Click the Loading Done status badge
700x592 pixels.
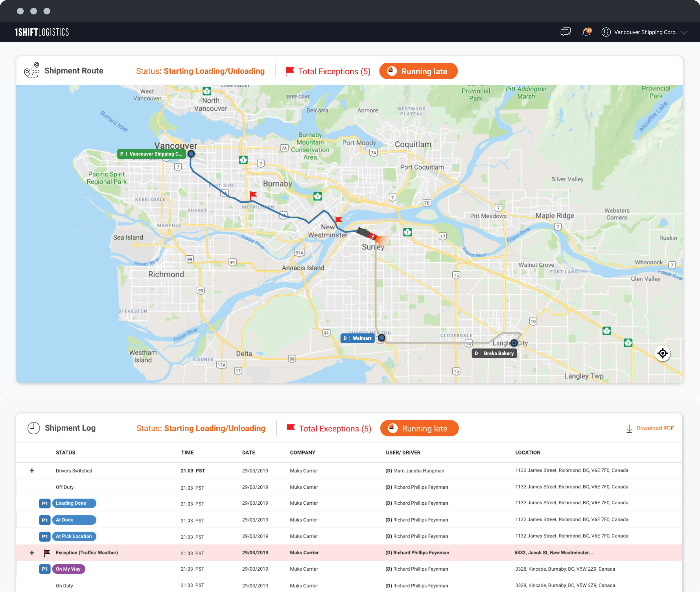pyautogui.click(x=74, y=503)
